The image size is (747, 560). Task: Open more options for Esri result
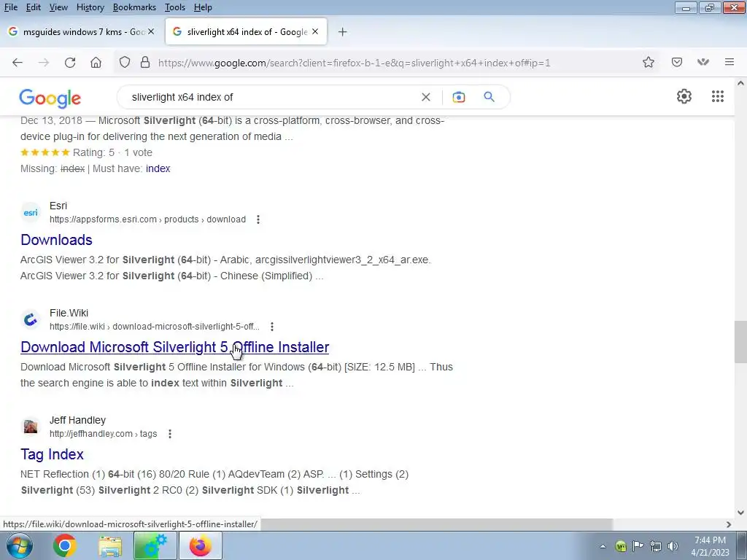pos(258,219)
